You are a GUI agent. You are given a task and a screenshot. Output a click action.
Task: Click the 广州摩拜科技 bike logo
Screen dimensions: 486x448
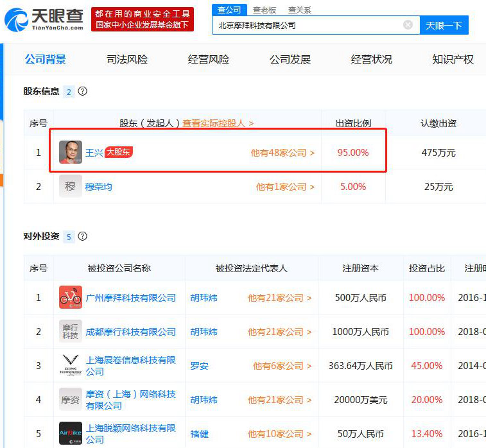71,297
